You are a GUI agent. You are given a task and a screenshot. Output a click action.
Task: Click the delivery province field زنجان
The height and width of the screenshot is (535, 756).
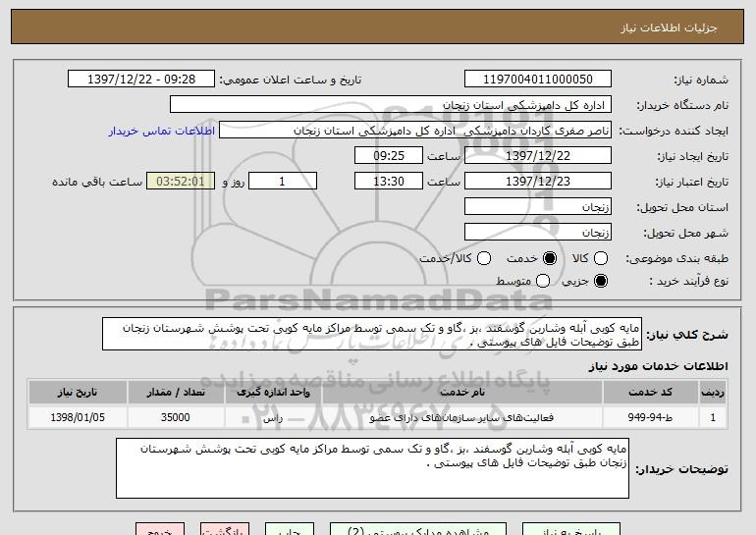[x=538, y=207]
